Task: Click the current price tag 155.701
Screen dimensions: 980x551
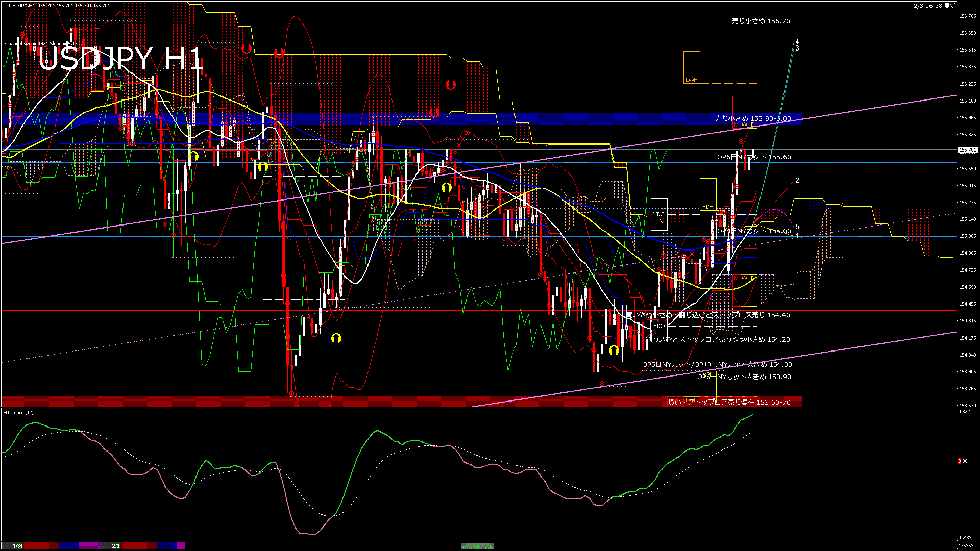Action: [967, 150]
